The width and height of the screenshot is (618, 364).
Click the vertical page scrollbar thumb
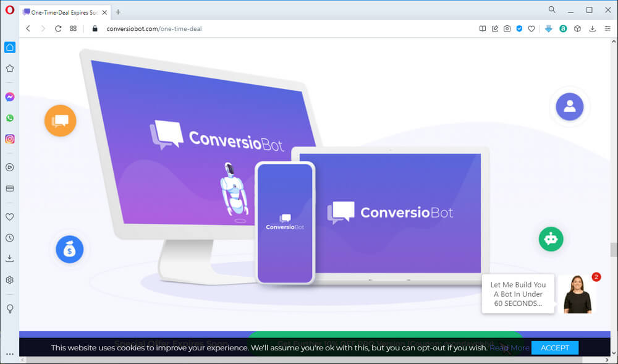[x=614, y=250]
